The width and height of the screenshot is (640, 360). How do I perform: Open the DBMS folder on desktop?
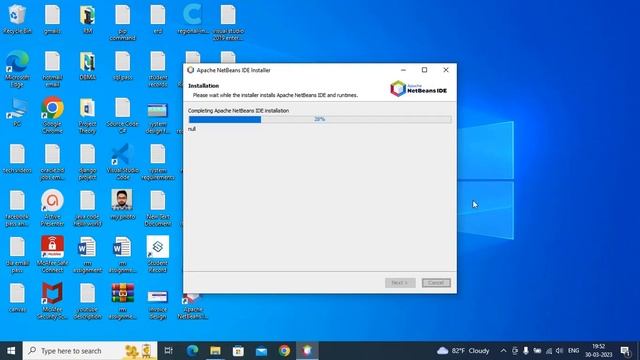click(87, 65)
